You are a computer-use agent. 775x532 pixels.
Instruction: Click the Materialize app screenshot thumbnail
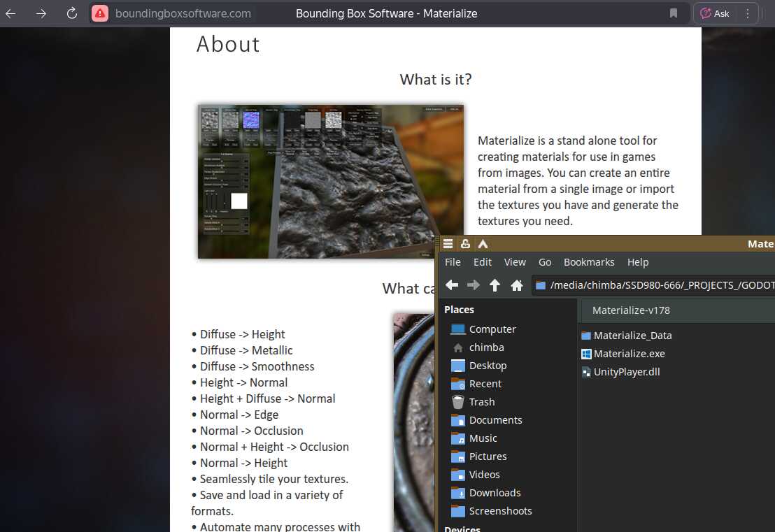pos(330,182)
